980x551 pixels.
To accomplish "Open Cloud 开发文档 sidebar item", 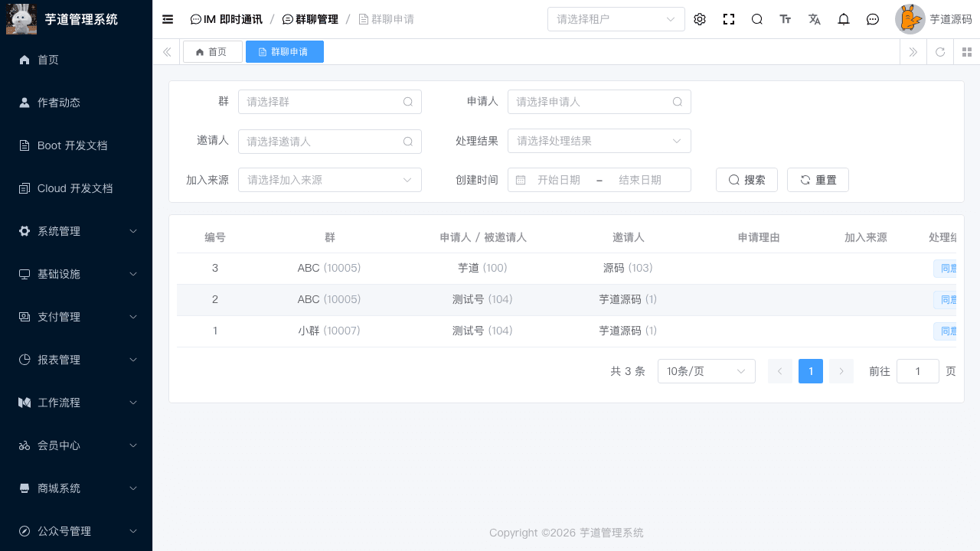I will (76, 188).
